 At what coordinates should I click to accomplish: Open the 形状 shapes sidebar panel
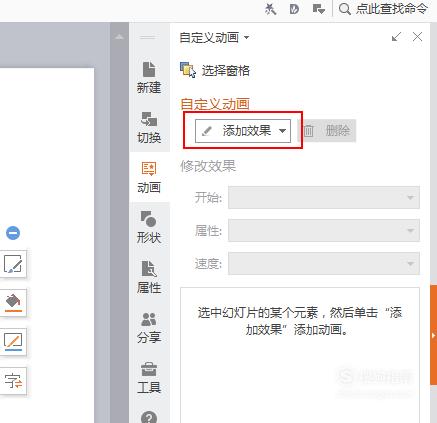tap(149, 227)
